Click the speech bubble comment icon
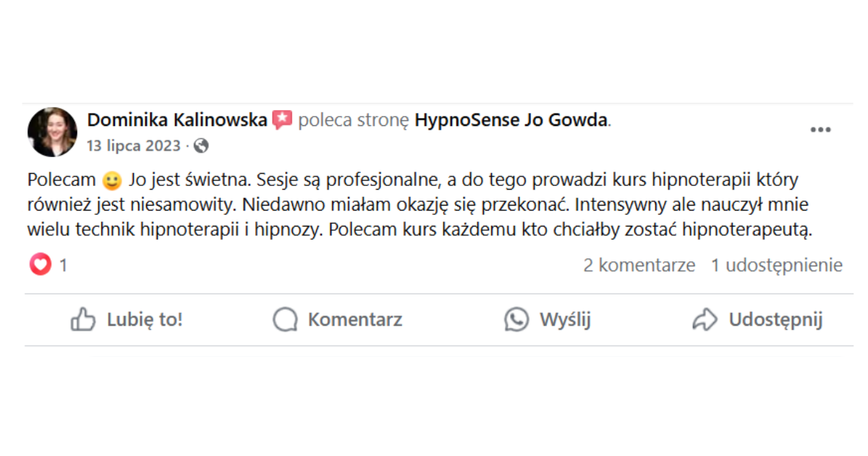Viewport: 868px width, 456px height. point(285,319)
